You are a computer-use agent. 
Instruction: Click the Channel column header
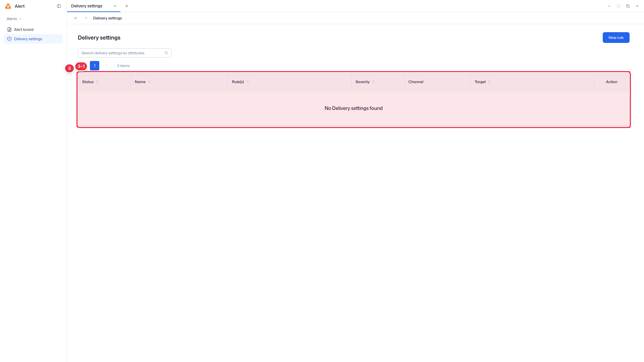437,82
